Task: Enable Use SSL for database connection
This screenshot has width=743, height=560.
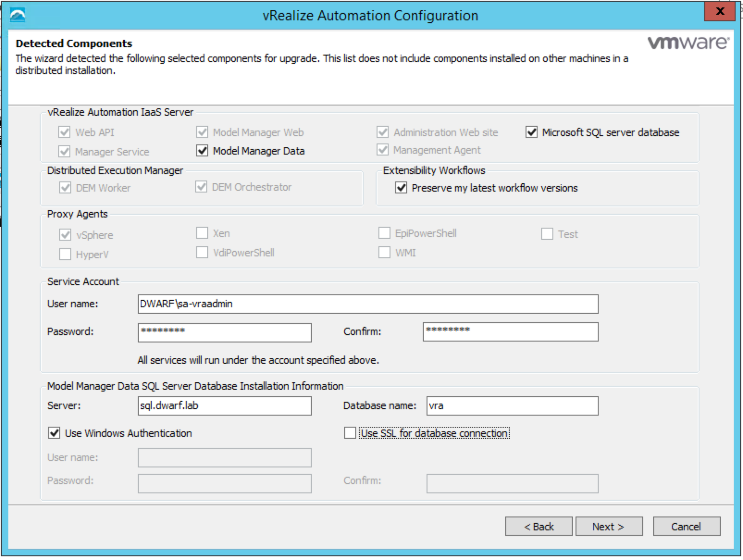Action: point(350,433)
